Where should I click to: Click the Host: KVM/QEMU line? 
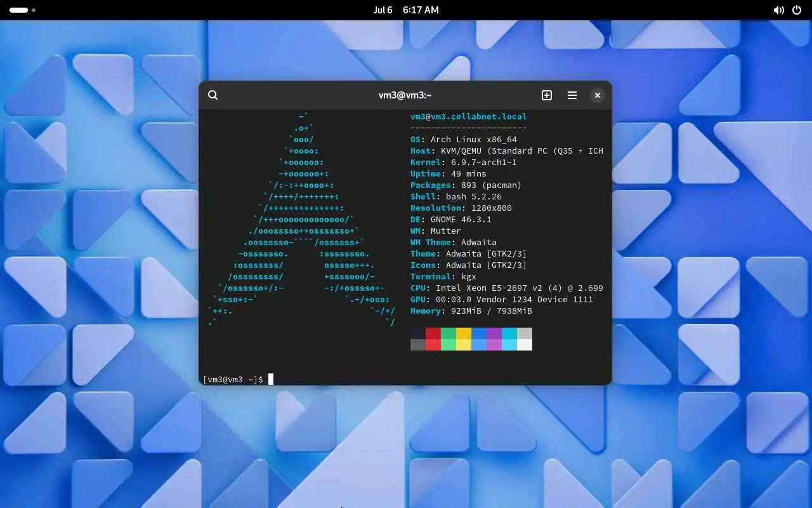click(x=507, y=150)
